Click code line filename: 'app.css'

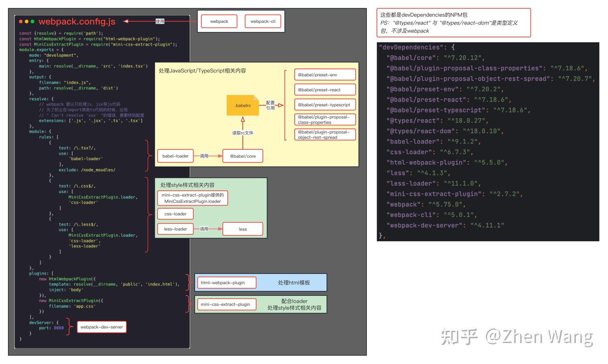point(72,306)
